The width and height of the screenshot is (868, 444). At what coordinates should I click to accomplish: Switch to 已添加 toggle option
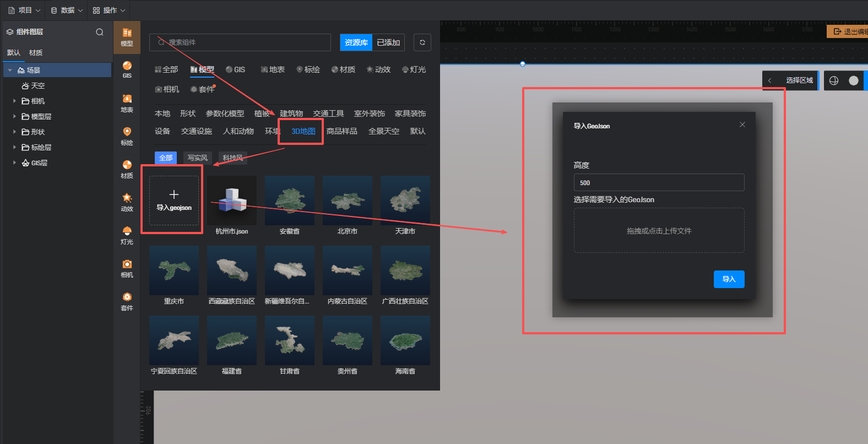[388, 42]
